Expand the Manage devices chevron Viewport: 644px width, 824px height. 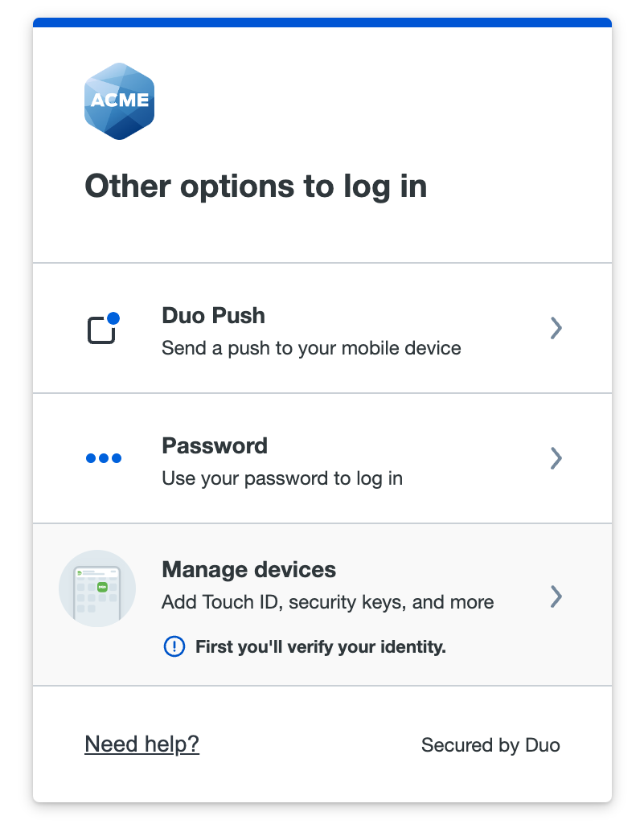(x=556, y=597)
